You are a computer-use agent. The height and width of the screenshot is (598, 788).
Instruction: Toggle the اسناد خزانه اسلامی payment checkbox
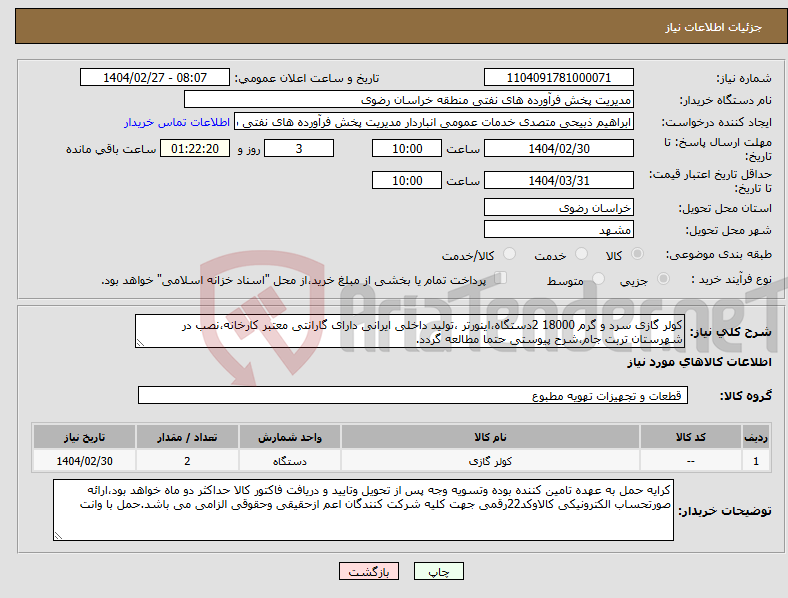click(x=501, y=278)
